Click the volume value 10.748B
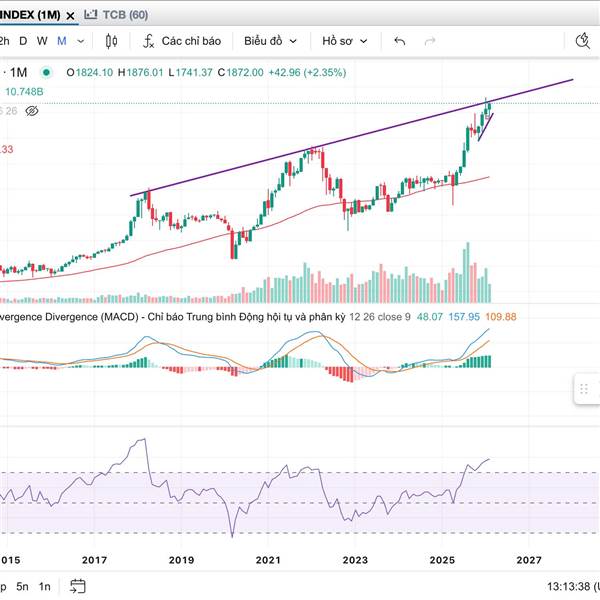The image size is (600, 600). (24, 92)
